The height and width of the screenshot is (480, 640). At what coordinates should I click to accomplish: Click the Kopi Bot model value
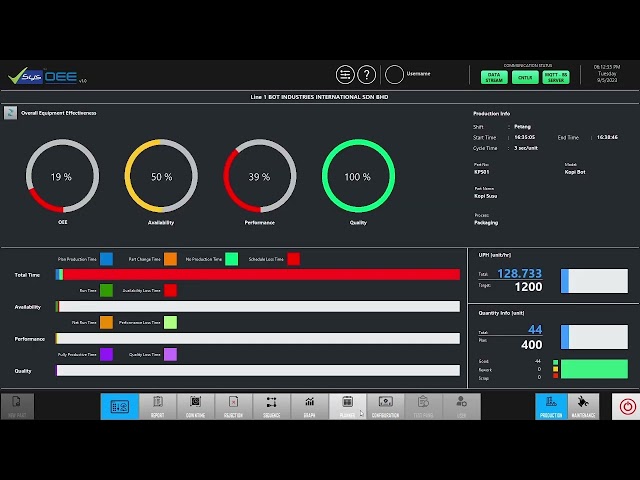575,172
